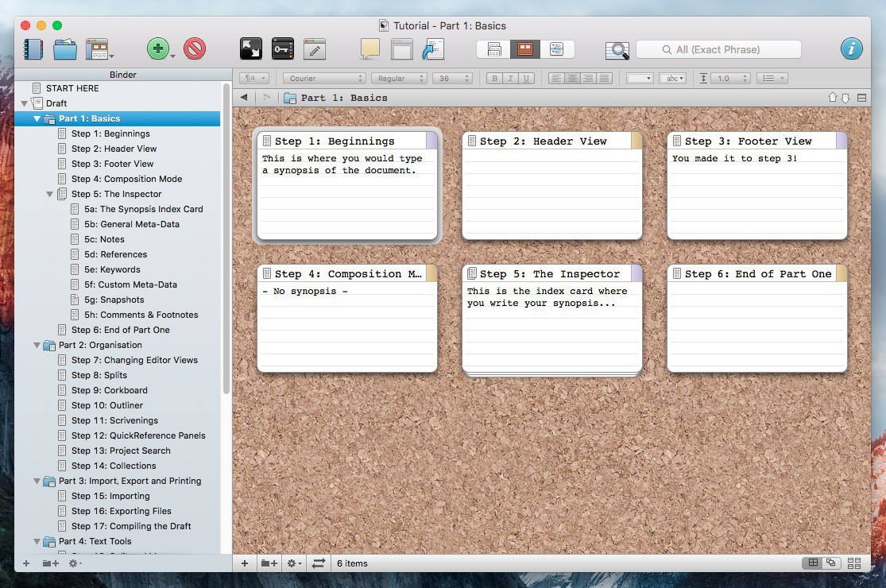Select START HERE document in binder
886x588 pixels.
[72, 88]
